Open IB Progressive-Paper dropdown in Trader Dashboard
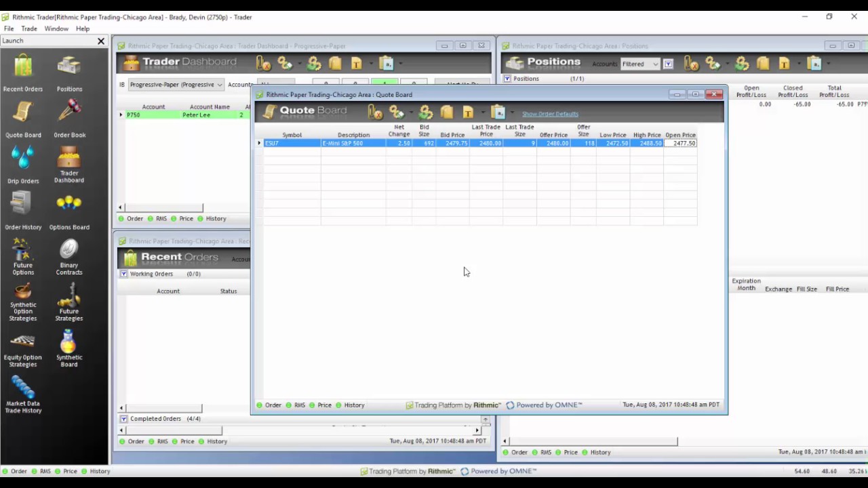The height and width of the screenshot is (488, 868). pos(176,85)
